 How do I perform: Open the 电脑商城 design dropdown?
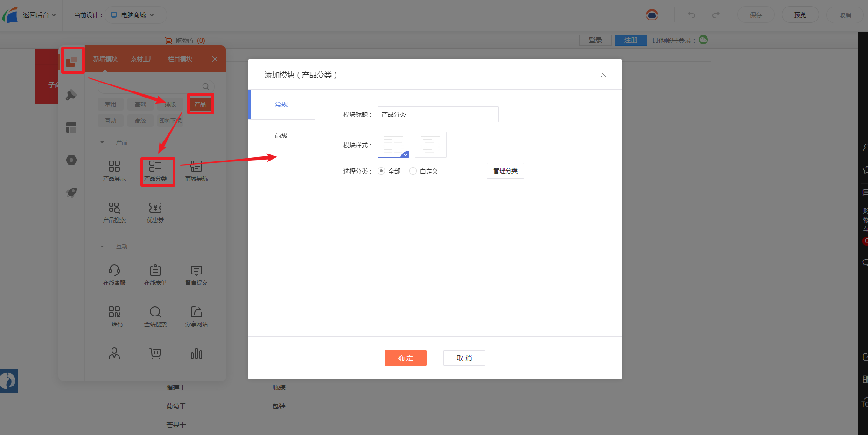pyautogui.click(x=133, y=15)
